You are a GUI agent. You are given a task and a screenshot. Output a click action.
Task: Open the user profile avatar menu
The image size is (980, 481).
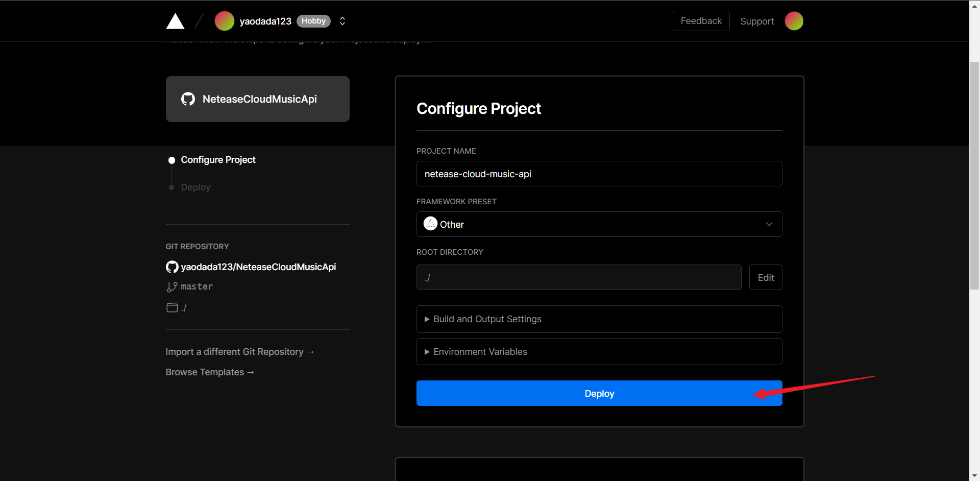tap(794, 21)
